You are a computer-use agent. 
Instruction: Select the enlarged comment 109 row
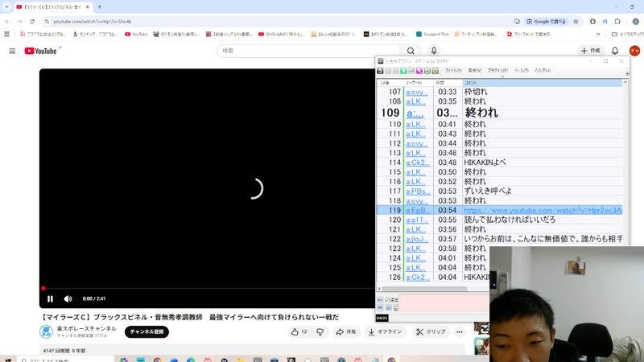499,113
